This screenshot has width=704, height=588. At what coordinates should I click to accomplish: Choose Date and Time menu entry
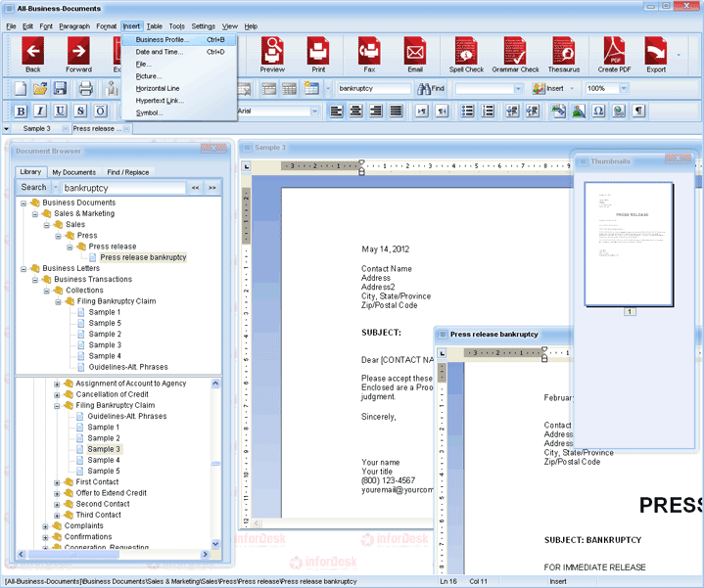tap(179, 52)
